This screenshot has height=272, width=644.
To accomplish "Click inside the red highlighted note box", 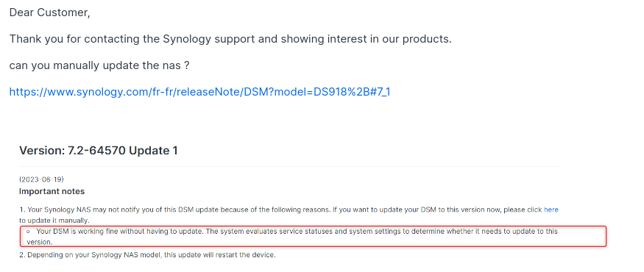I will 313,236.
